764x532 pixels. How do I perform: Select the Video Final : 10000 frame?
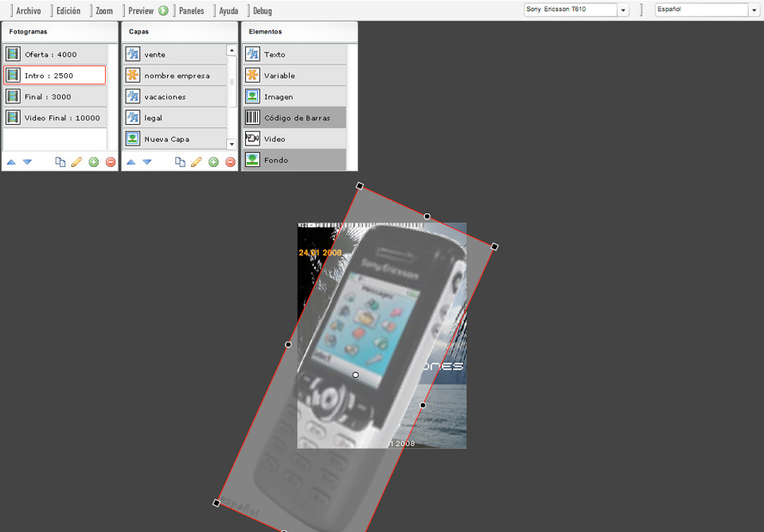[55, 118]
